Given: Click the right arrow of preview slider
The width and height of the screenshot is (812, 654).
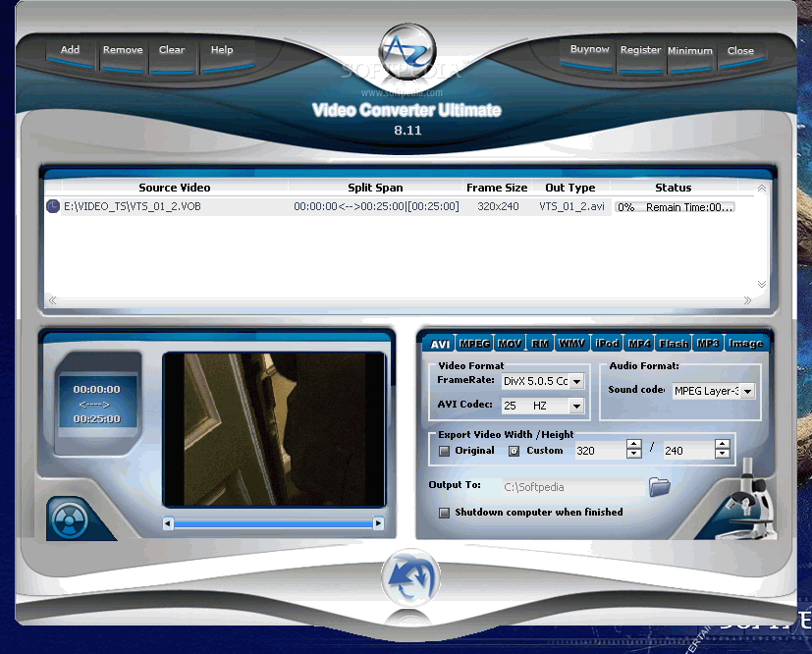Looking at the screenshot, I should [379, 523].
